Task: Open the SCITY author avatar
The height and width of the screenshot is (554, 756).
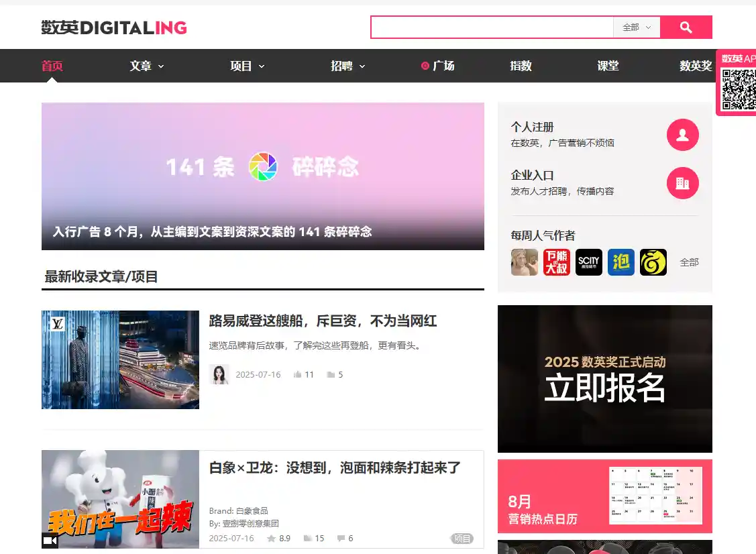Action: tap(589, 262)
